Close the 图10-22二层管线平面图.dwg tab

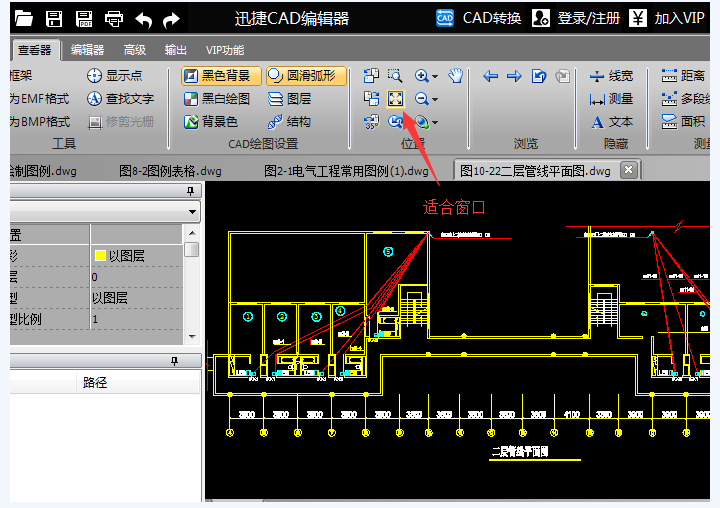[629, 170]
